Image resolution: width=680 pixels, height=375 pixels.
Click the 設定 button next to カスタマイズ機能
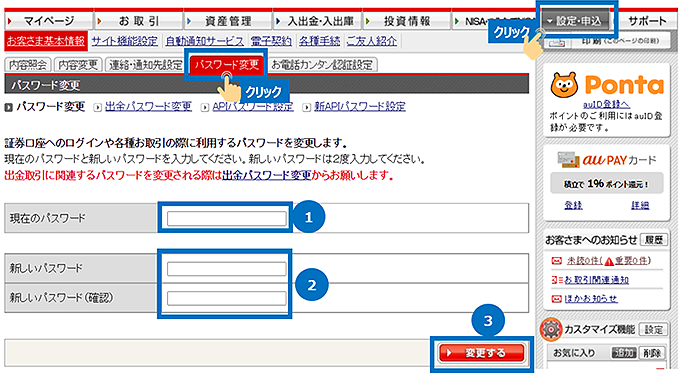coord(653,330)
